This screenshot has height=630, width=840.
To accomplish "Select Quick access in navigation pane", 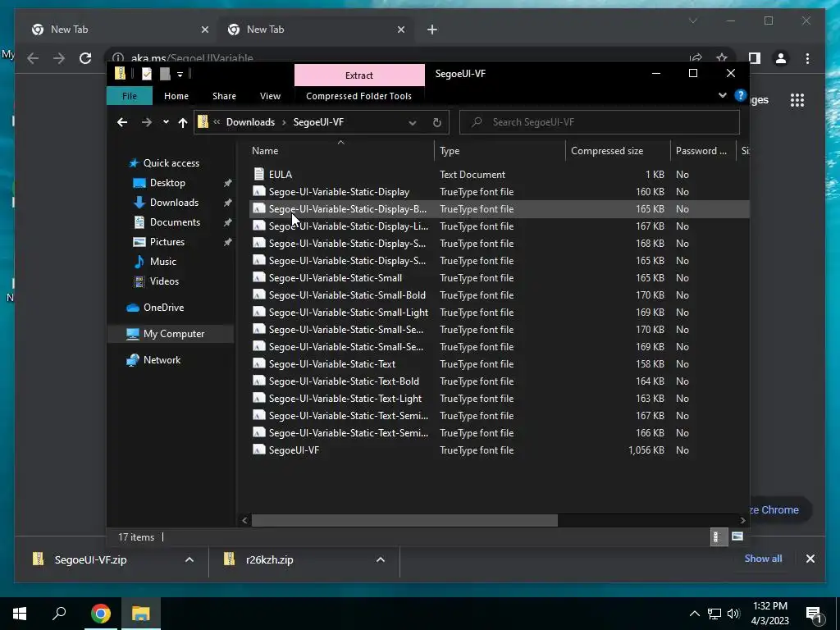I will (171, 163).
